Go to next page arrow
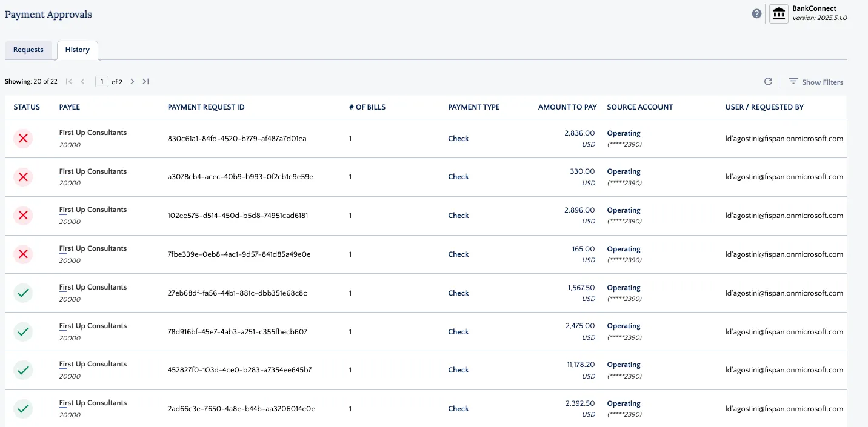 pos(132,81)
